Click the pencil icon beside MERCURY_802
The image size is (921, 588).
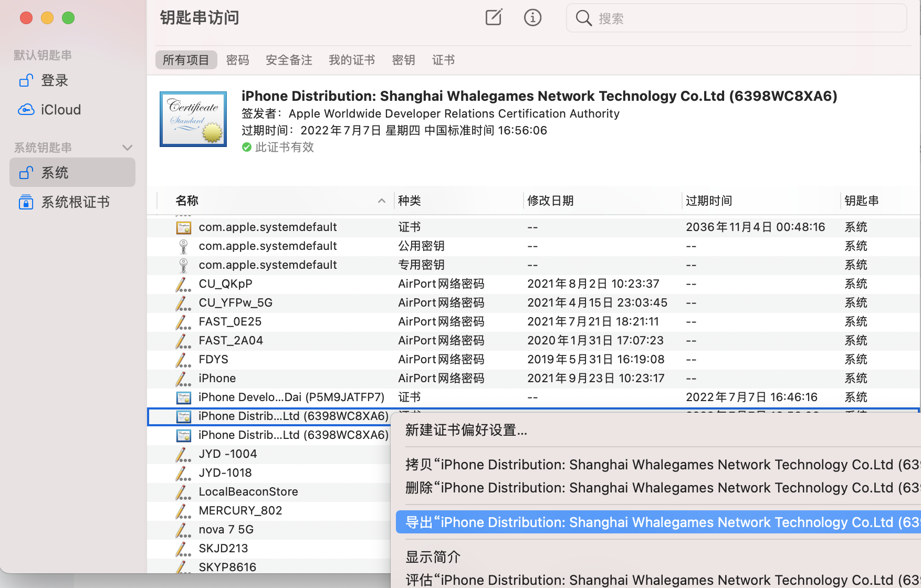coord(183,511)
